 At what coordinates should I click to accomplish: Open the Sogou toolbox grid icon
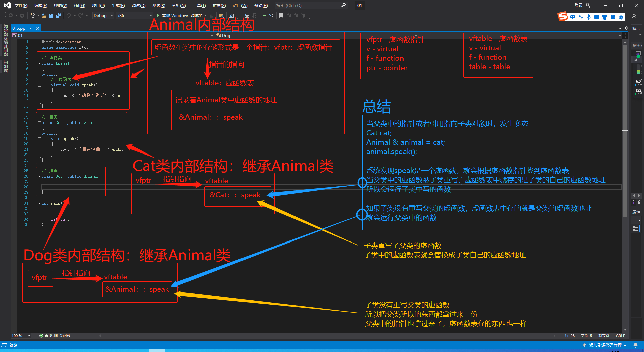pyautogui.click(x=613, y=17)
